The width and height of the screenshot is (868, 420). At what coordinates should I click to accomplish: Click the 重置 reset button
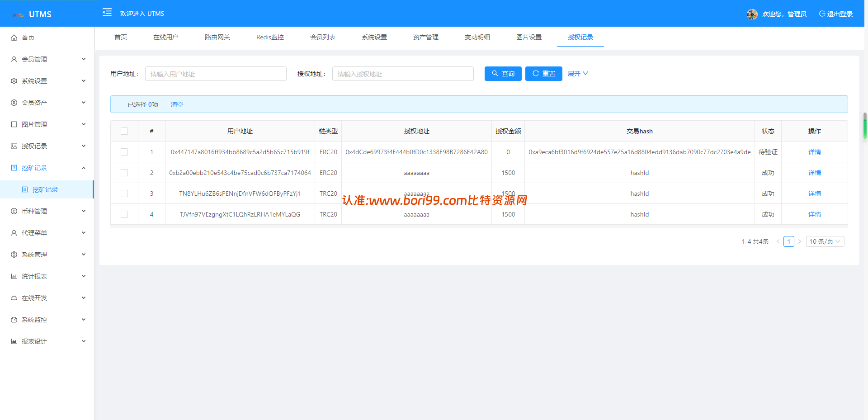click(x=544, y=74)
